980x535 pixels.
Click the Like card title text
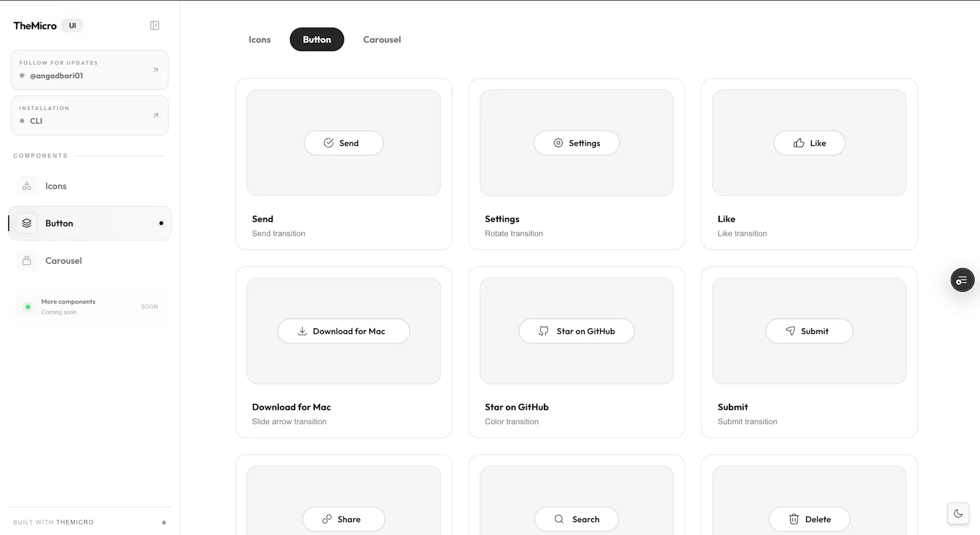tap(726, 219)
